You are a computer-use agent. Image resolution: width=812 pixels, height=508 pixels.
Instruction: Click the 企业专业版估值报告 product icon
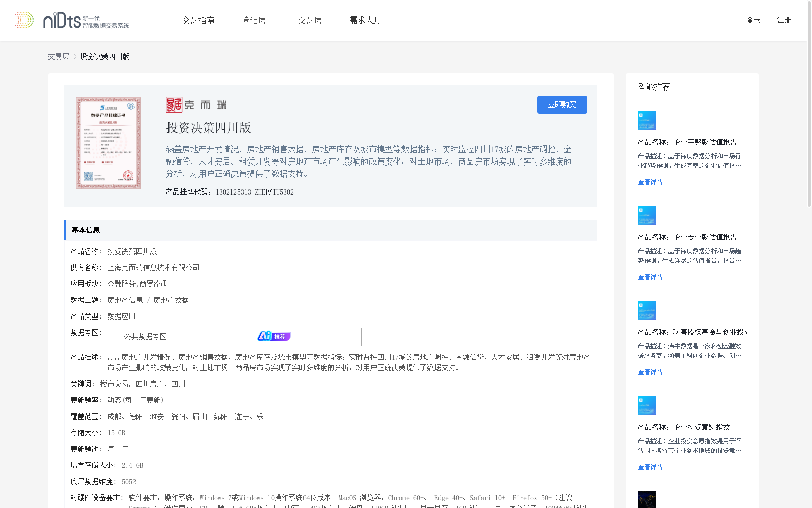point(647,215)
